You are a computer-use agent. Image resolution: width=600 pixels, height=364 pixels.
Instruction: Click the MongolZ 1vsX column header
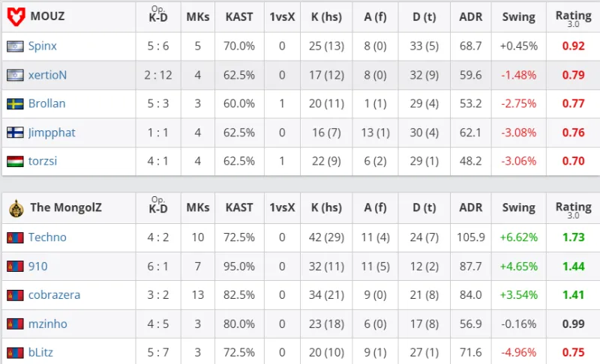[x=282, y=207]
